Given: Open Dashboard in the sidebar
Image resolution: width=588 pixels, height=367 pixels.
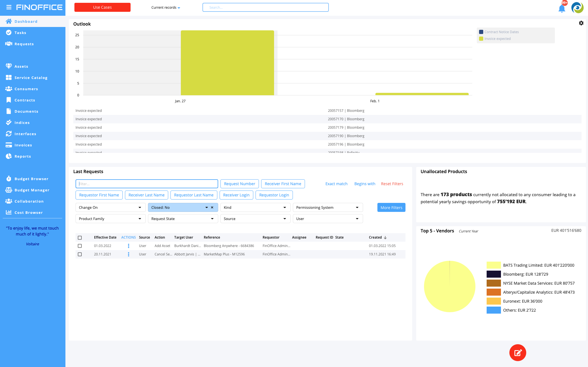Looking at the screenshot, I should pyautogui.click(x=33, y=21).
